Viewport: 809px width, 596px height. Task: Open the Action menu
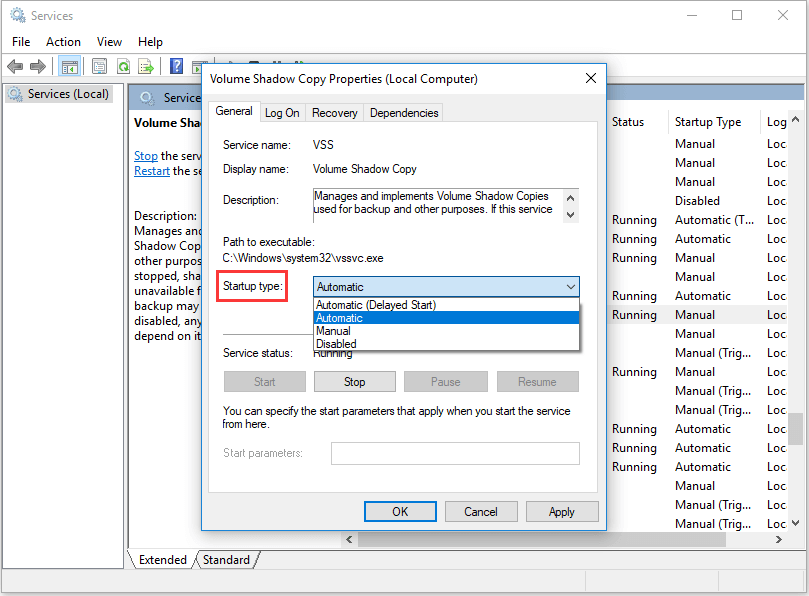pyautogui.click(x=63, y=42)
